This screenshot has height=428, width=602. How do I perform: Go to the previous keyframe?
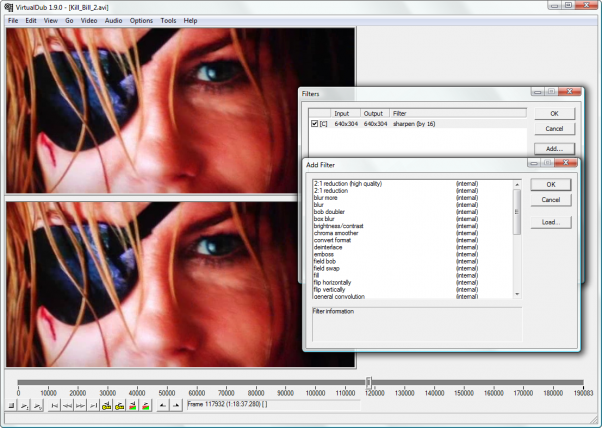pyautogui.click(x=107, y=405)
